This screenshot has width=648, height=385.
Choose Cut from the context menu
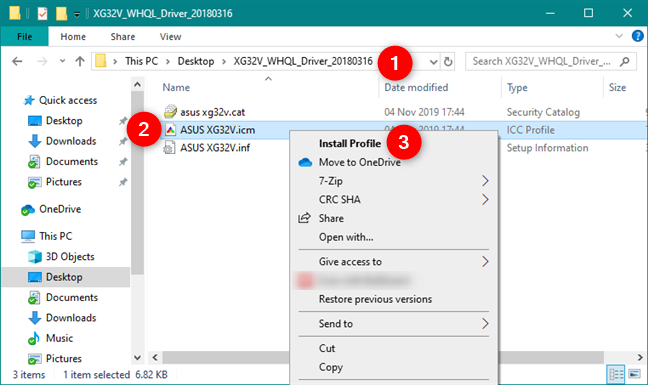tap(326, 348)
